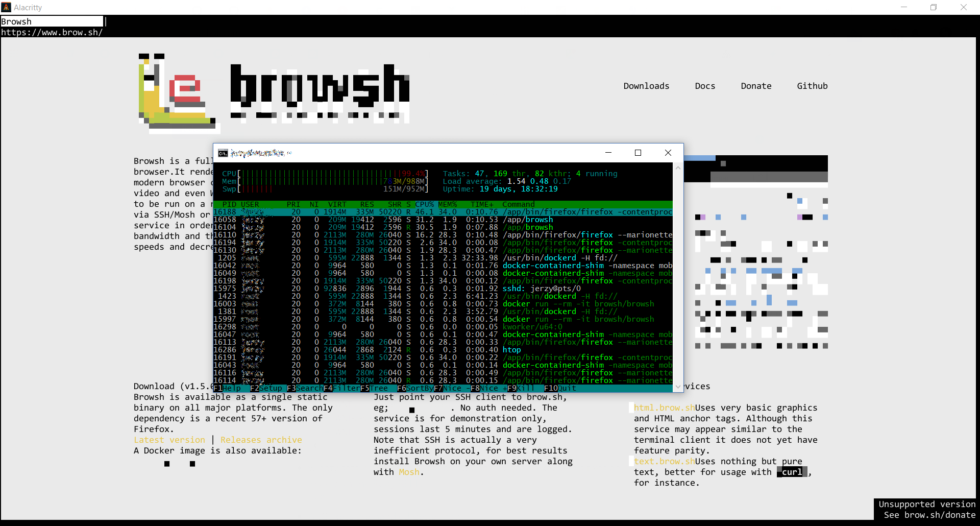Select sshd process row PID 15975
The height and width of the screenshot is (526, 980).
tap(443, 289)
